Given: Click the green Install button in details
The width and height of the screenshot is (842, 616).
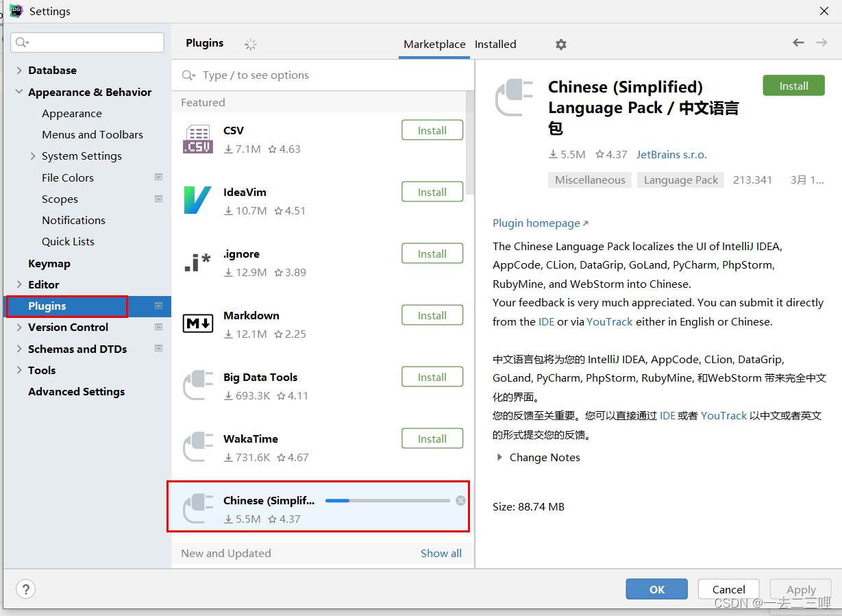Looking at the screenshot, I should pos(793,86).
